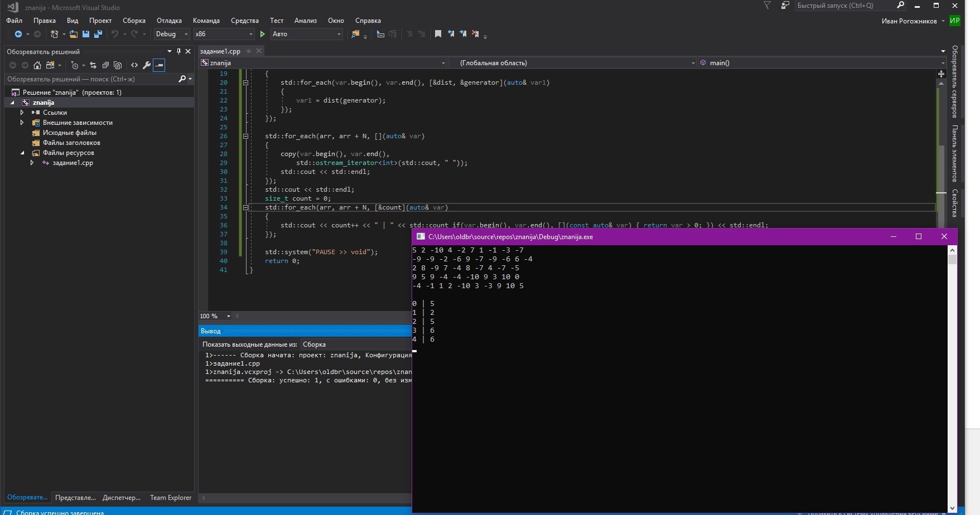
Task: Click the green Start Debugging play button
Action: [x=263, y=34]
